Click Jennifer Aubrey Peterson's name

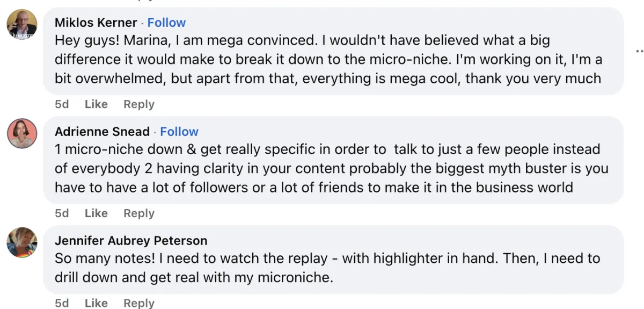(131, 240)
